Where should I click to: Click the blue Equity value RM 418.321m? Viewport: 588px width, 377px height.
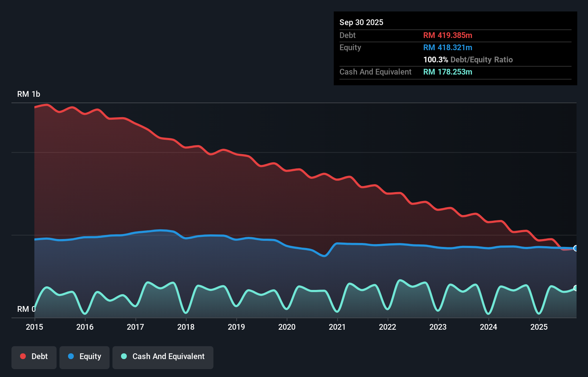(x=448, y=47)
